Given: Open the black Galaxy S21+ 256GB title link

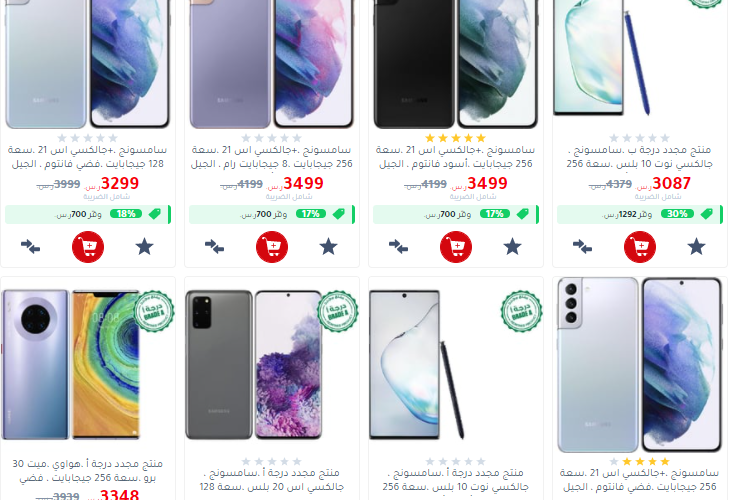Looking at the screenshot, I should coord(455,157).
